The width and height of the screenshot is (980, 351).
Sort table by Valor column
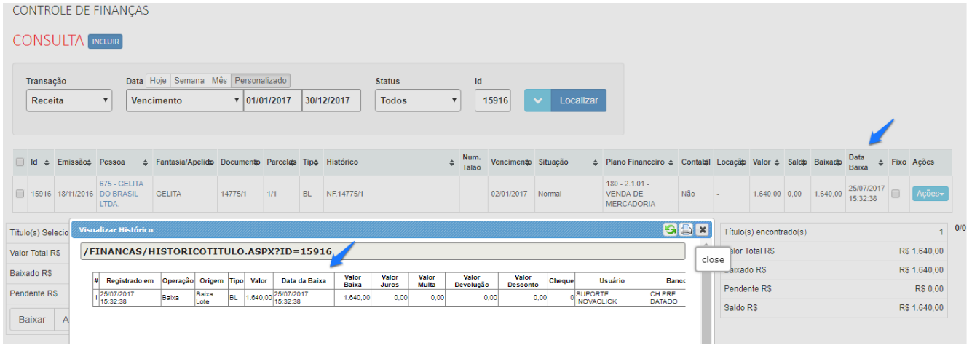(x=778, y=162)
